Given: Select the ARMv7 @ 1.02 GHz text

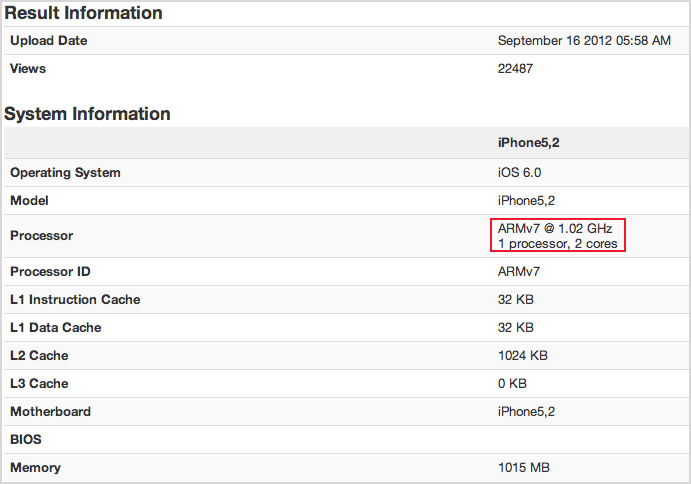Looking at the screenshot, I should tap(554, 229).
